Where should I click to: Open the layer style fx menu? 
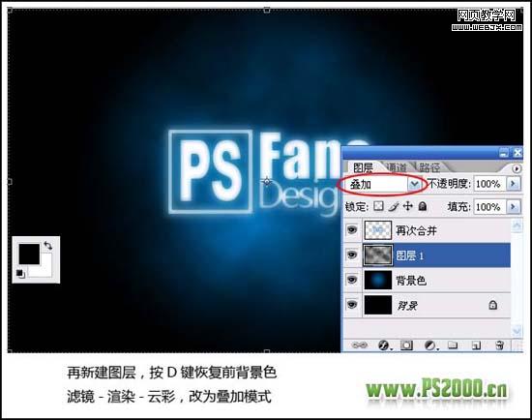[x=384, y=345]
